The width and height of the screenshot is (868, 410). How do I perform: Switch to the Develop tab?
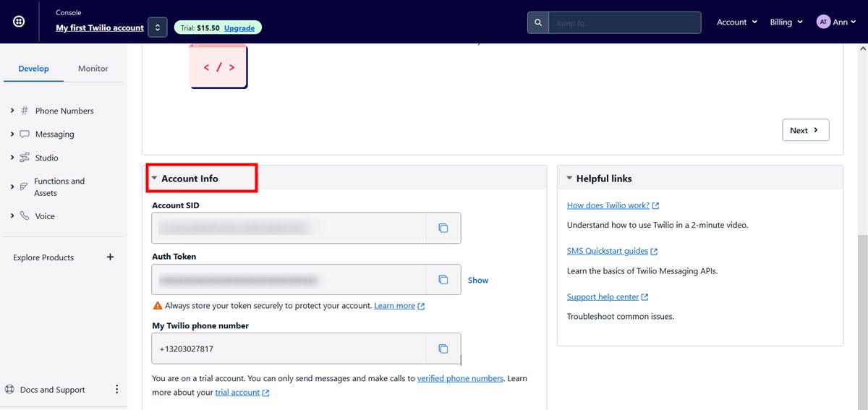pos(33,69)
